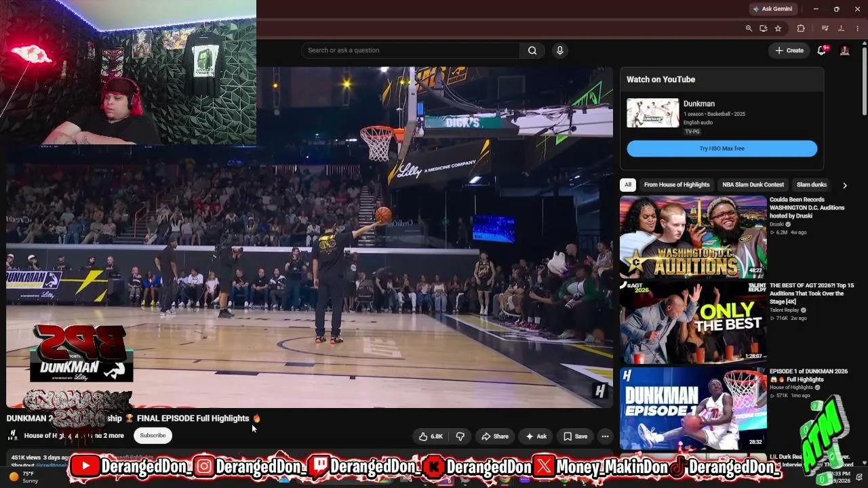The width and height of the screenshot is (868, 488).
Task: Open YouTube notifications bell
Action: point(821,50)
